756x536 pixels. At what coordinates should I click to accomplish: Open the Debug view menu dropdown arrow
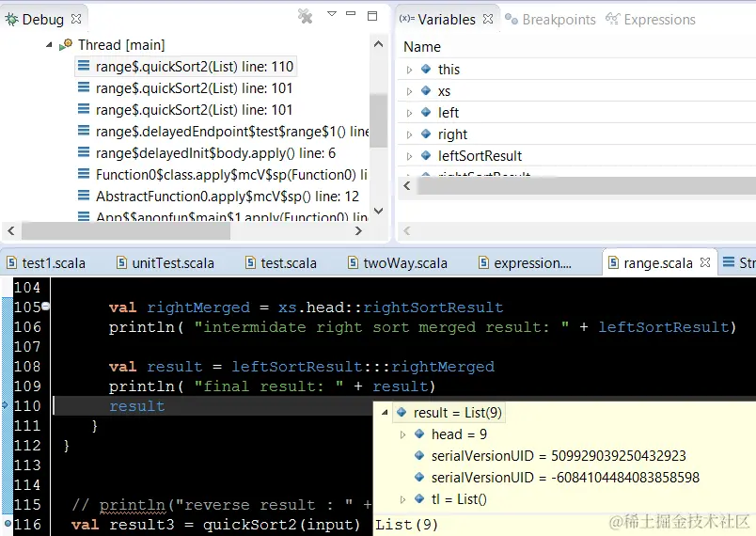332,14
